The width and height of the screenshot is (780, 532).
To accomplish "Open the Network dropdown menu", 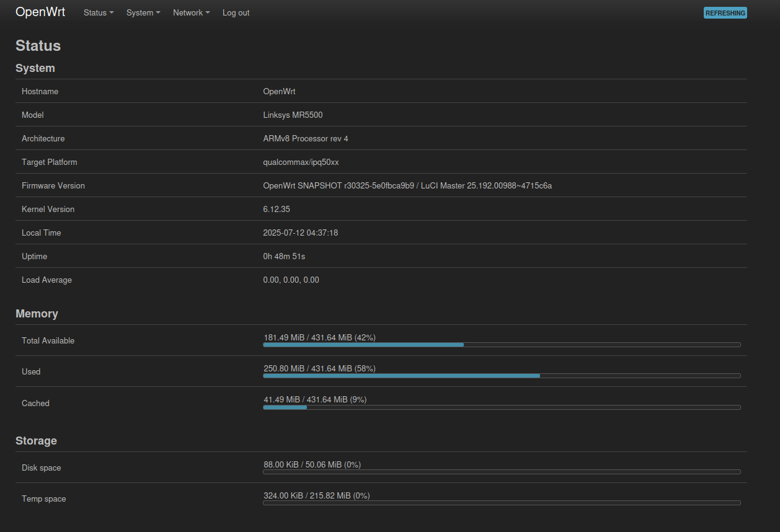I will (x=191, y=12).
